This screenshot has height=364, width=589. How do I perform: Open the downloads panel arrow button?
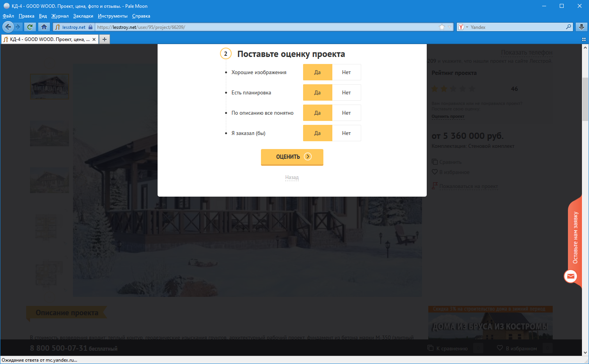pyautogui.click(x=581, y=27)
